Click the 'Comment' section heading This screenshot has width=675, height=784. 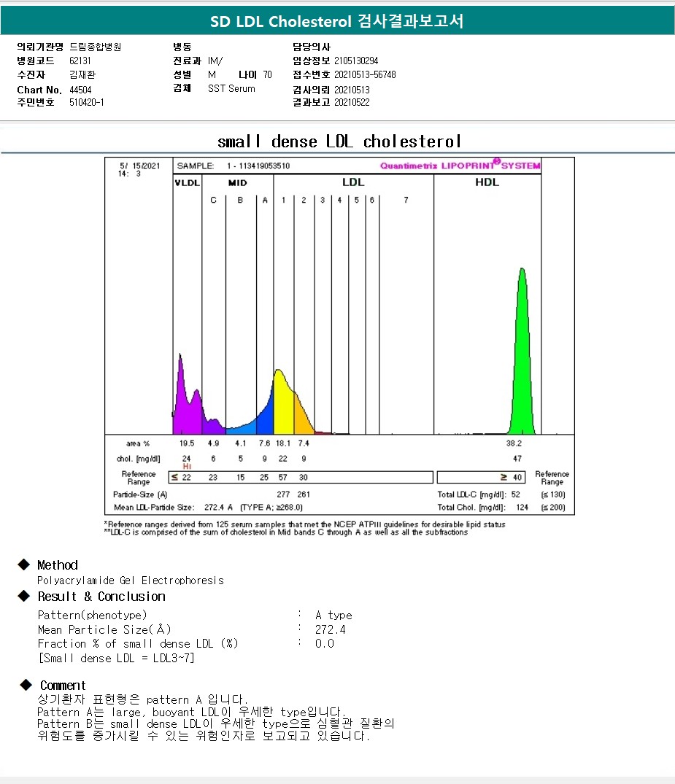[x=63, y=686]
